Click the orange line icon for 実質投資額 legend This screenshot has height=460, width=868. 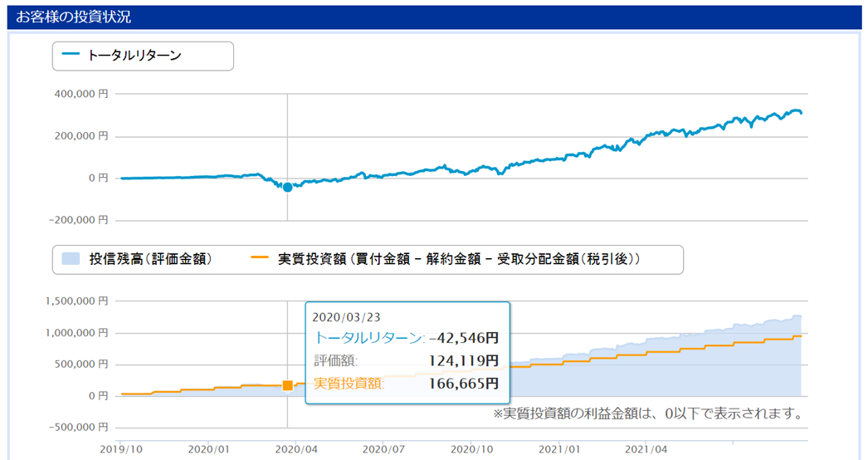pos(259,259)
